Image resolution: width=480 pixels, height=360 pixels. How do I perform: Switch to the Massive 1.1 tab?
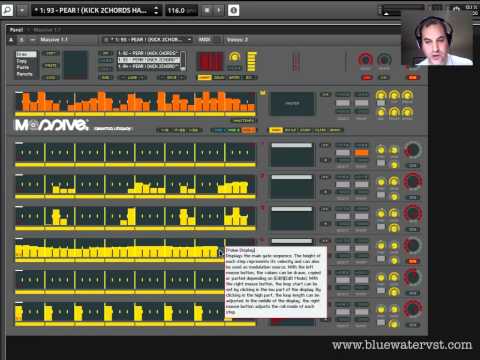[x=47, y=30]
